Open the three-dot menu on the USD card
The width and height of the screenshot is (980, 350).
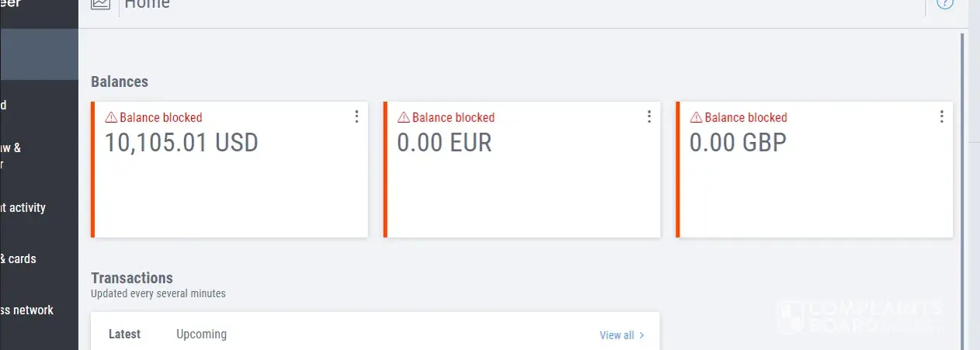click(x=356, y=116)
